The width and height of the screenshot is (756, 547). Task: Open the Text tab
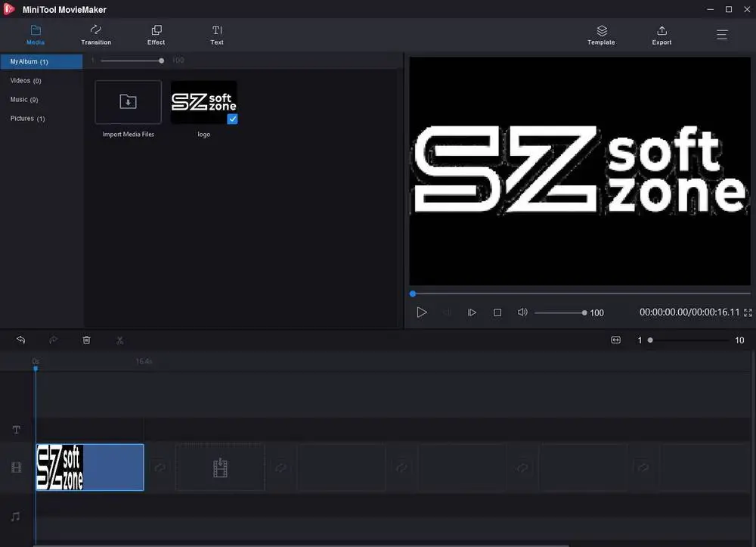(217, 35)
